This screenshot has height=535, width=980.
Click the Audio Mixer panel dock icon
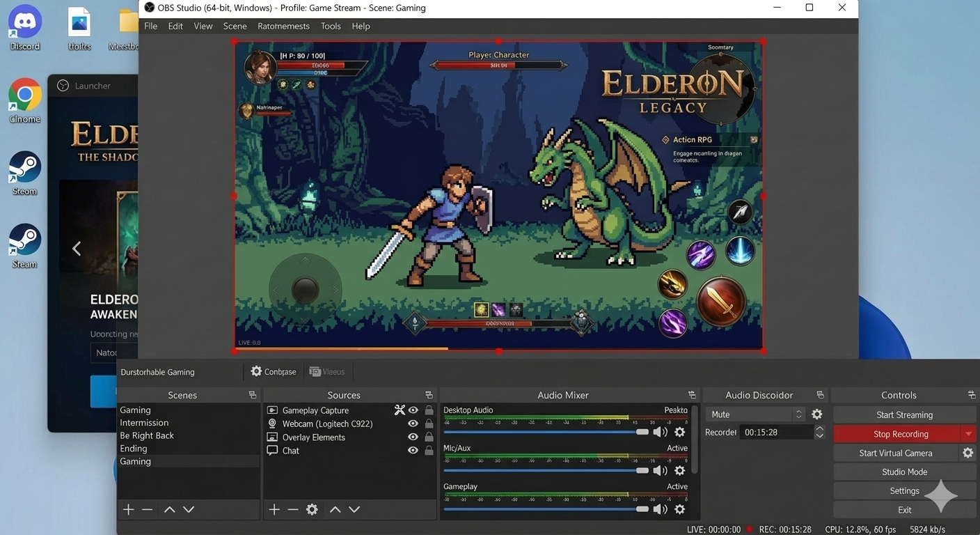[x=692, y=395]
